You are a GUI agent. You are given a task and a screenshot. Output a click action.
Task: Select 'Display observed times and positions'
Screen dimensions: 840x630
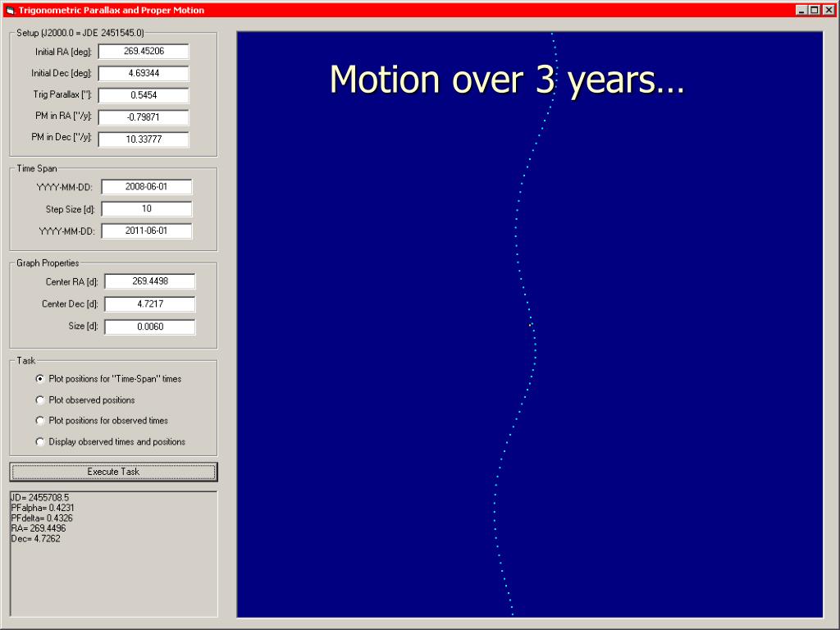pos(39,442)
